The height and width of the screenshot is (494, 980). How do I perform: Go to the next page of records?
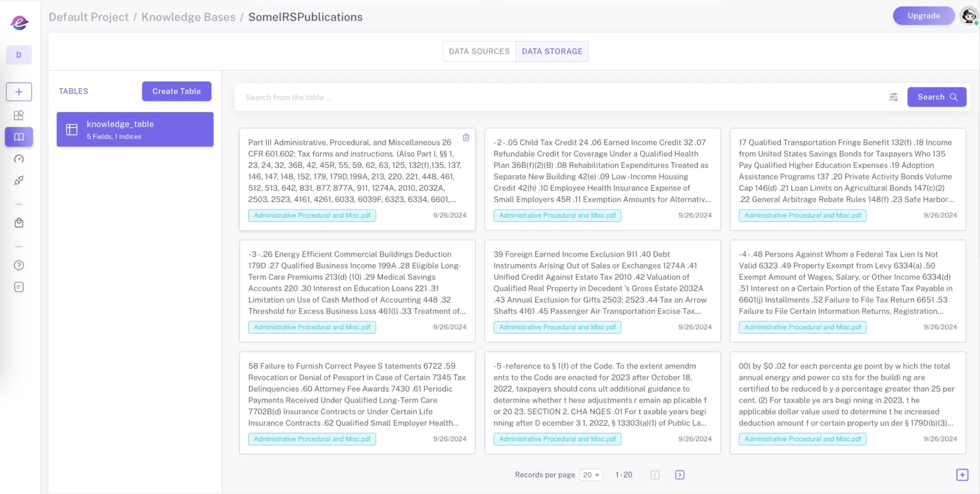(x=679, y=475)
